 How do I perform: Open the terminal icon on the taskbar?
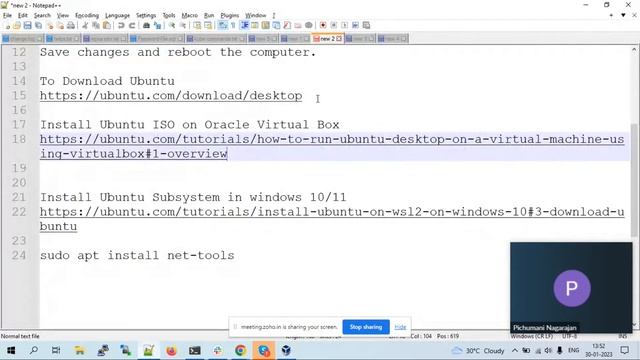click(x=195, y=350)
